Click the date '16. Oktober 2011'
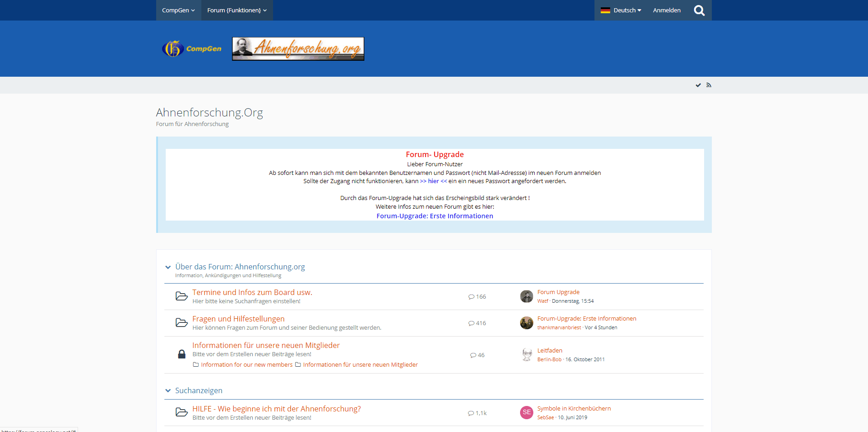The height and width of the screenshot is (432, 868). tap(585, 359)
